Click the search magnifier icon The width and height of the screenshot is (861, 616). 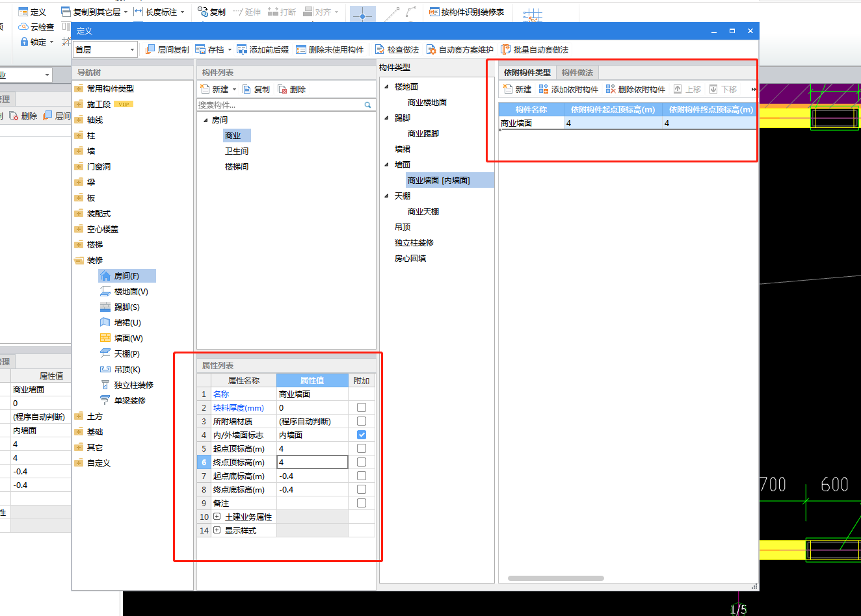[x=368, y=105]
